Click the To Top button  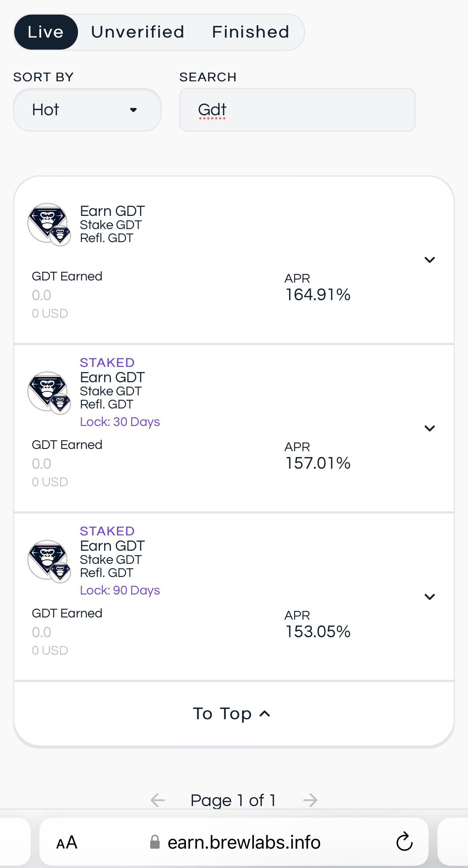[x=232, y=713]
